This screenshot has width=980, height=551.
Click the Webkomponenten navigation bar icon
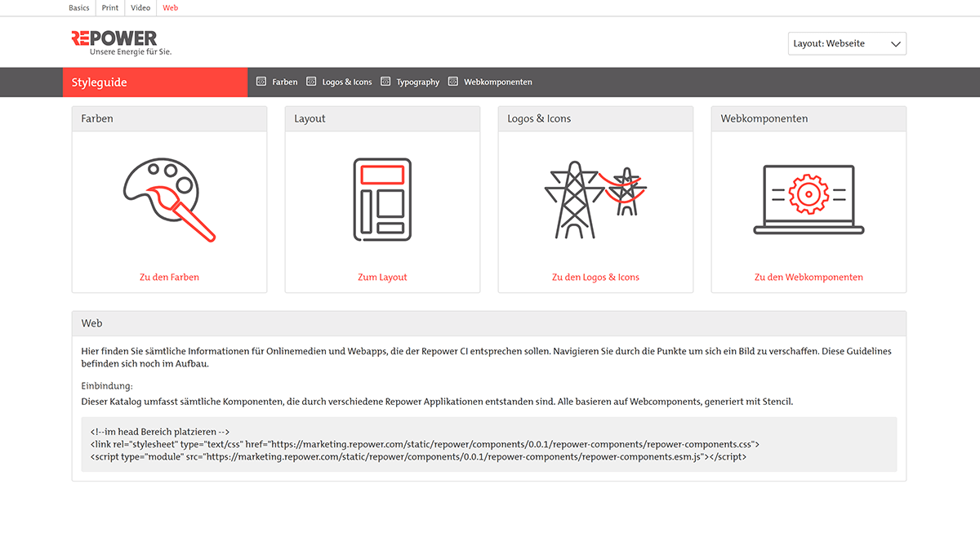click(453, 82)
